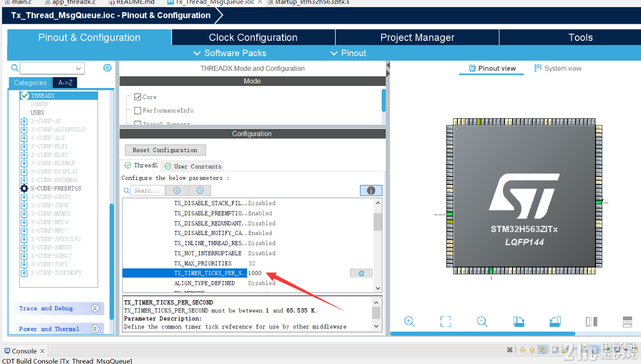Zoom in on the pinout view
Image resolution: width=641 pixels, height=364 pixels.
pos(409,322)
